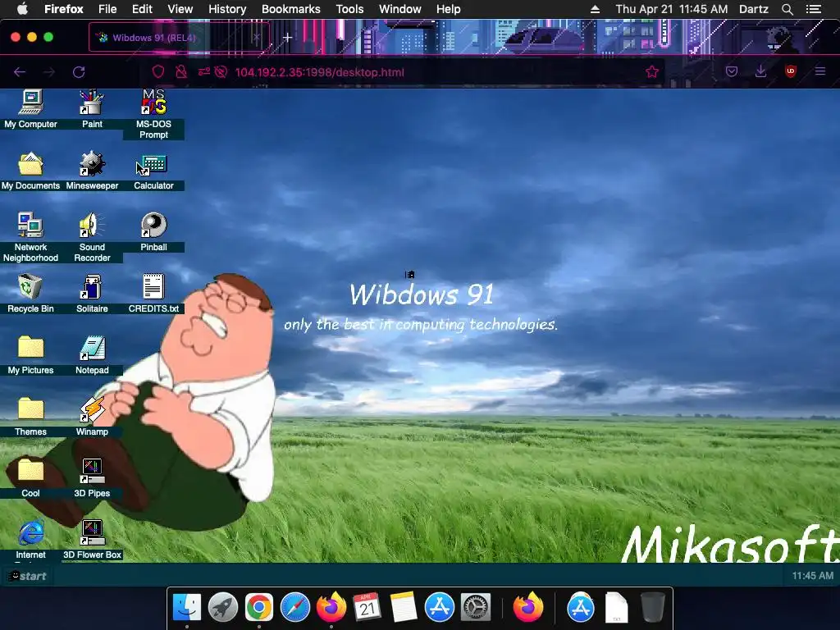Viewport: 840px width, 630px height.
Task: Open Calendar from the Dock
Action: tap(367, 608)
